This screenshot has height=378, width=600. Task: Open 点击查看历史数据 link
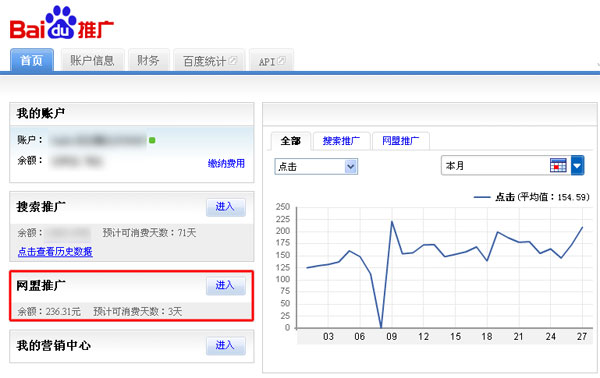point(55,252)
